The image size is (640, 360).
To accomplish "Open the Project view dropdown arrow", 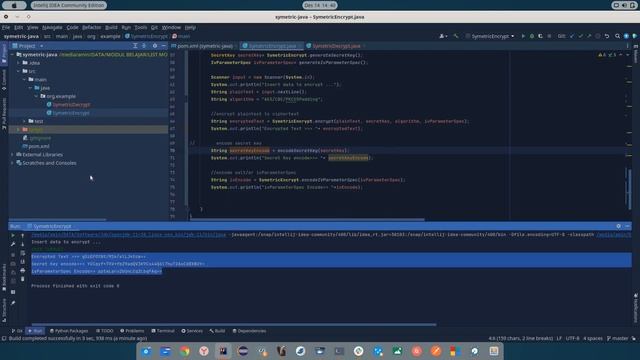I will pyautogui.click(x=42, y=46).
